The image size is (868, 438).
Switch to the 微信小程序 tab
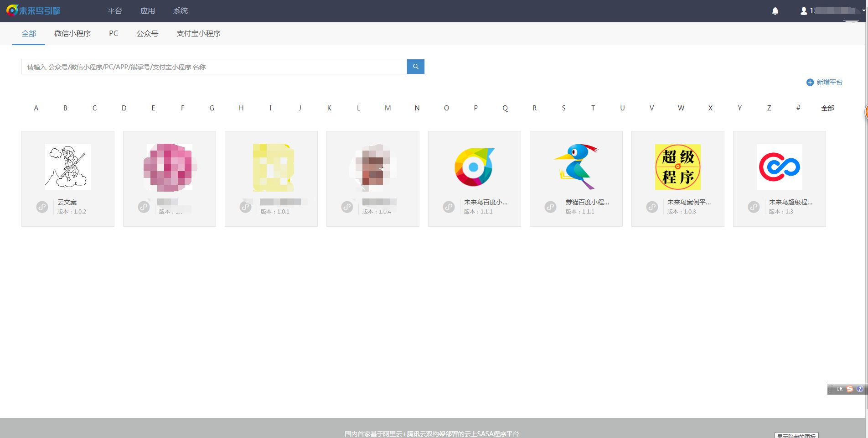72,34
